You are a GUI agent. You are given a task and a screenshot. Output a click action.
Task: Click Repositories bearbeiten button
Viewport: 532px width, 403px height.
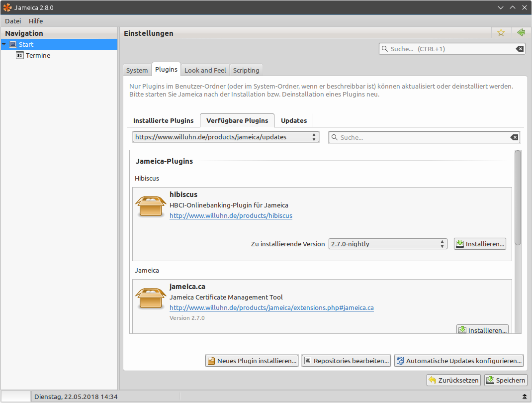click(346, 361)
